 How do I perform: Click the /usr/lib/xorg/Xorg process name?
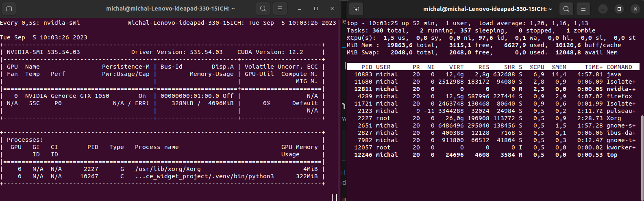pos(168,169)
